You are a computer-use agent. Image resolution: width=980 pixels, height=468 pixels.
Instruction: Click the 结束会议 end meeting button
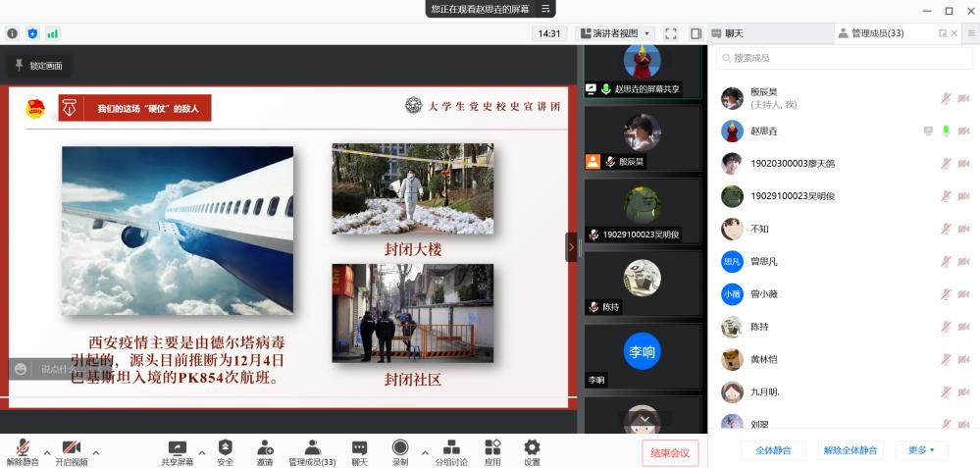click(x=671, y=452)
